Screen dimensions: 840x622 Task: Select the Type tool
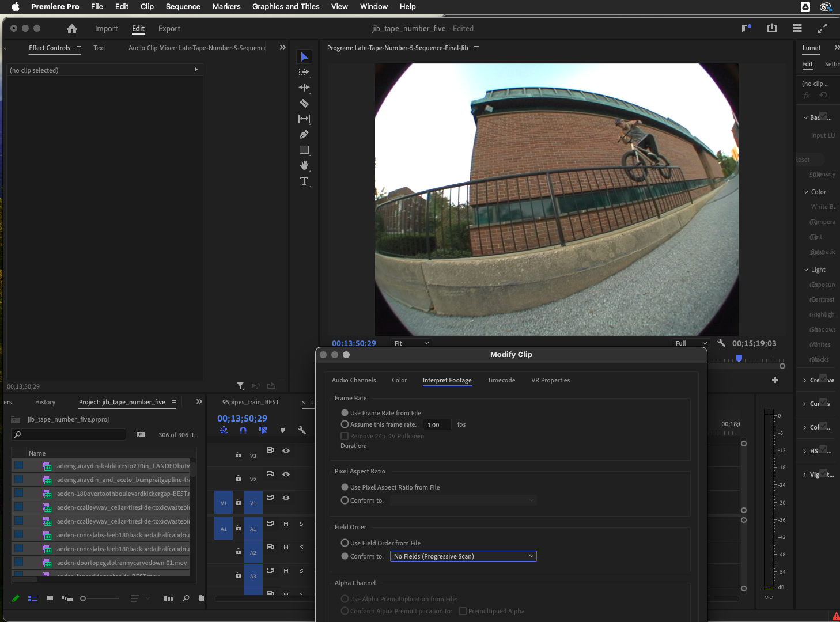click(x=304, y=181)
